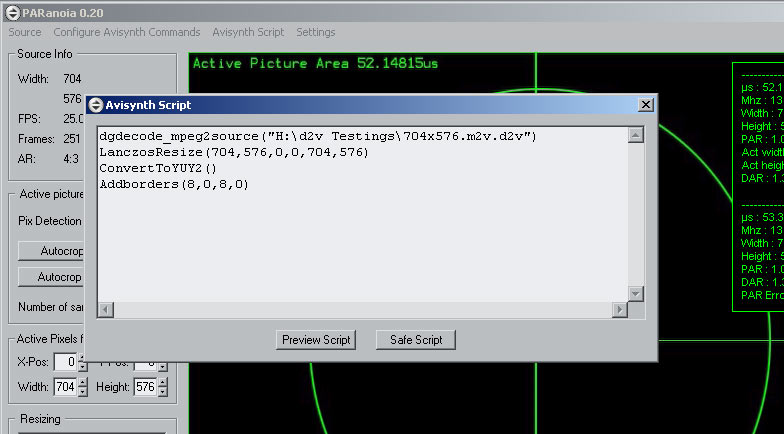784x434 pixels.
Task: Increase Height value with up stepper
Action: tap(162, 382)
